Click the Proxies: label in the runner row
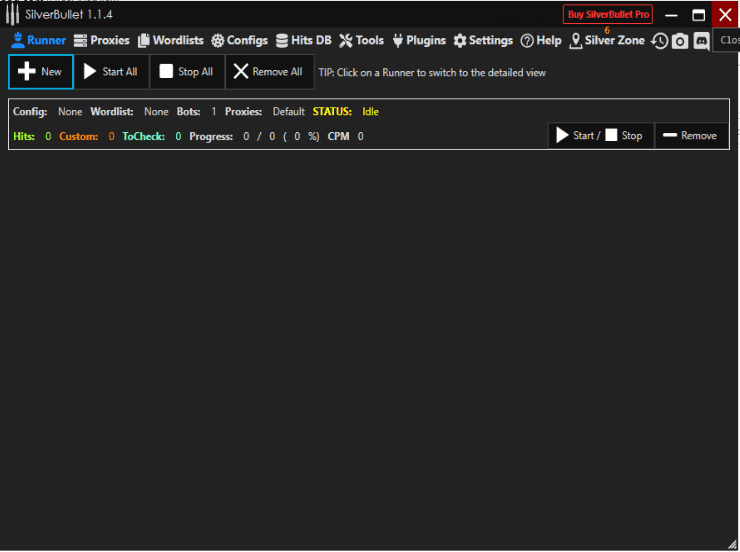Screen dimensions: 740x552 point(244,112)
